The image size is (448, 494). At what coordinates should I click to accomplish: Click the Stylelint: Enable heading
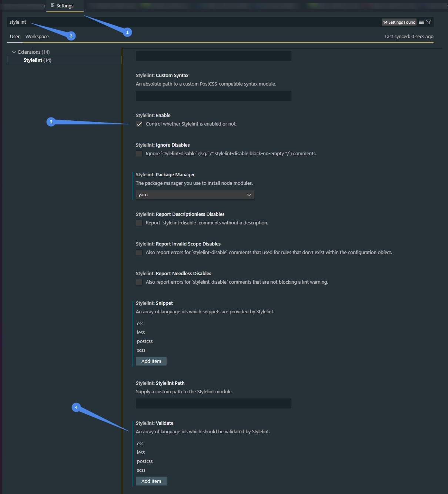(x=153, y=115)
